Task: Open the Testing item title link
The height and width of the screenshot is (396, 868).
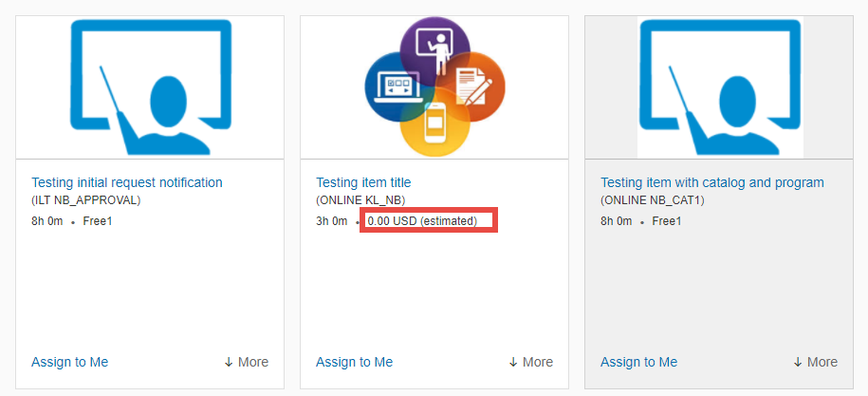Action: pyautogui.click(x=363, y=182)
